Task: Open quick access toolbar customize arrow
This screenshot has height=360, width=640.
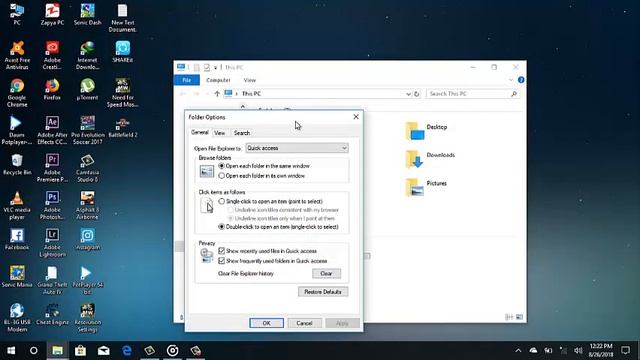Action: 216,67
